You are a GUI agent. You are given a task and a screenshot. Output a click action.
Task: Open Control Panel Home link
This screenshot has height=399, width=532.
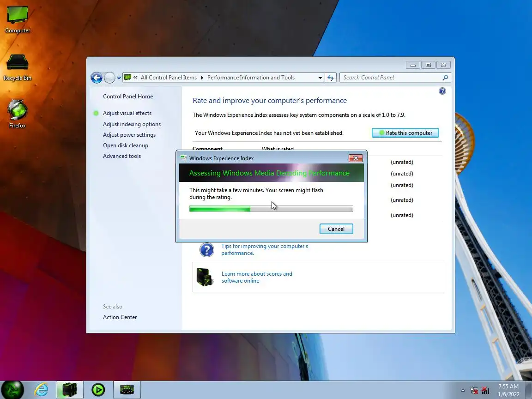click(x=128, y=97)
